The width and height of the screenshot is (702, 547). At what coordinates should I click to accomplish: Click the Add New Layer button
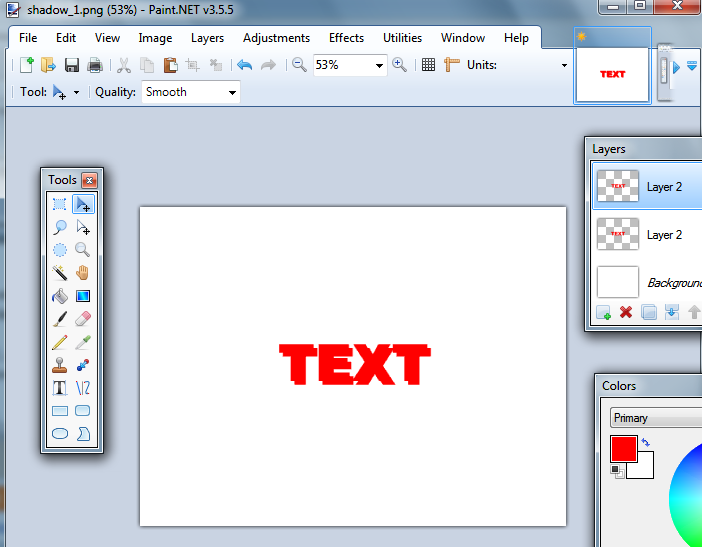click(x=604, y=312)
